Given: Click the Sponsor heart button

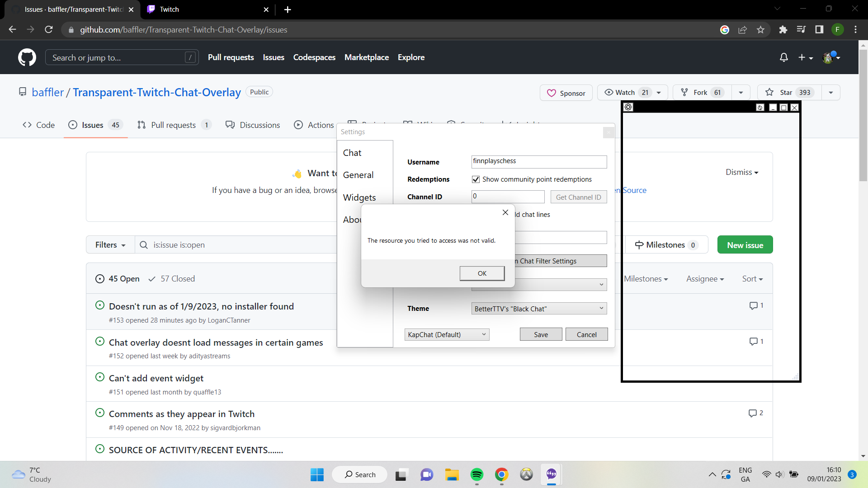Looking at the screenshot, I should [x=566, y=93].
